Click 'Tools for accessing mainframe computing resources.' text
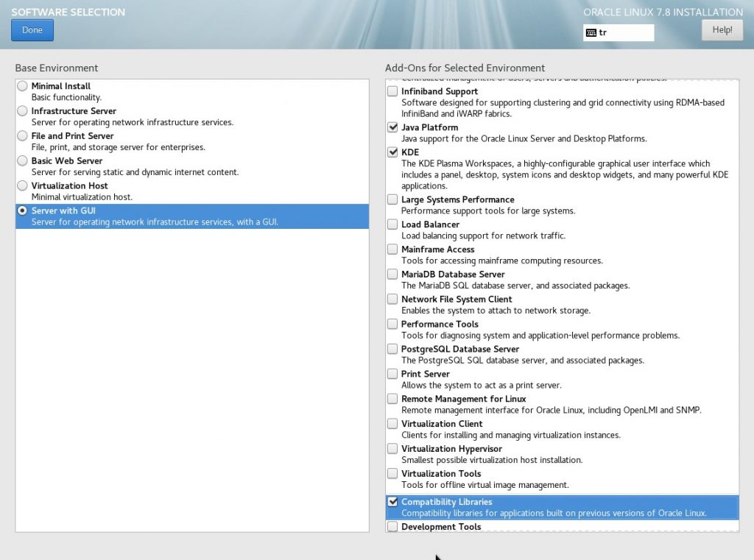The width and height of the screenshot is (754, 560). tap(502, 260)
